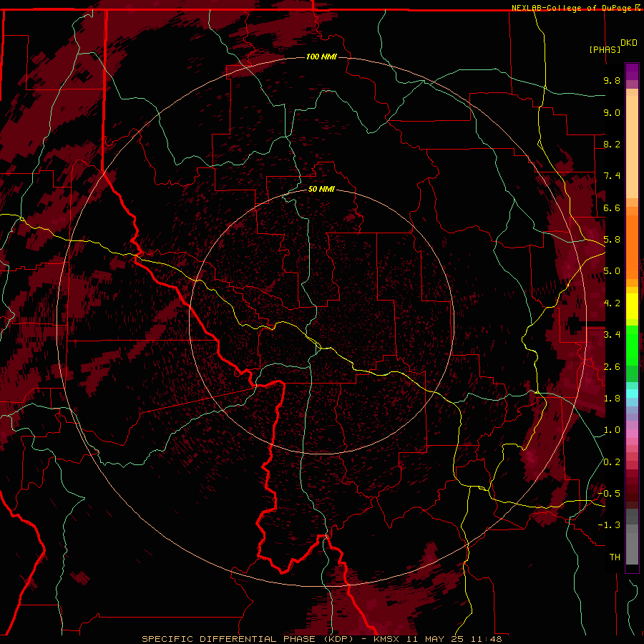Click the 0.2 value on the color scale
This screenshot has height=644, width=644.
point(612,462)
